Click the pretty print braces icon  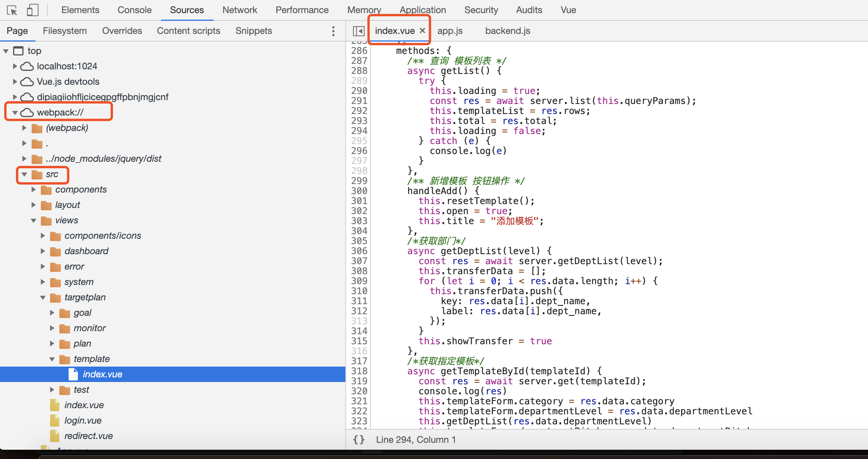tap(359, 440)
